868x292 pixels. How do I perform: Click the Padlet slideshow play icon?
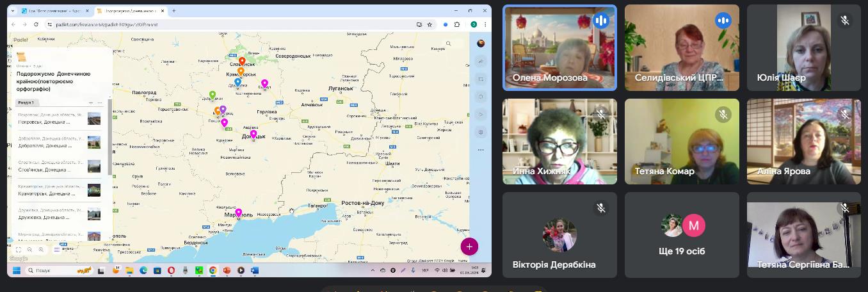(x=481, y=114)
